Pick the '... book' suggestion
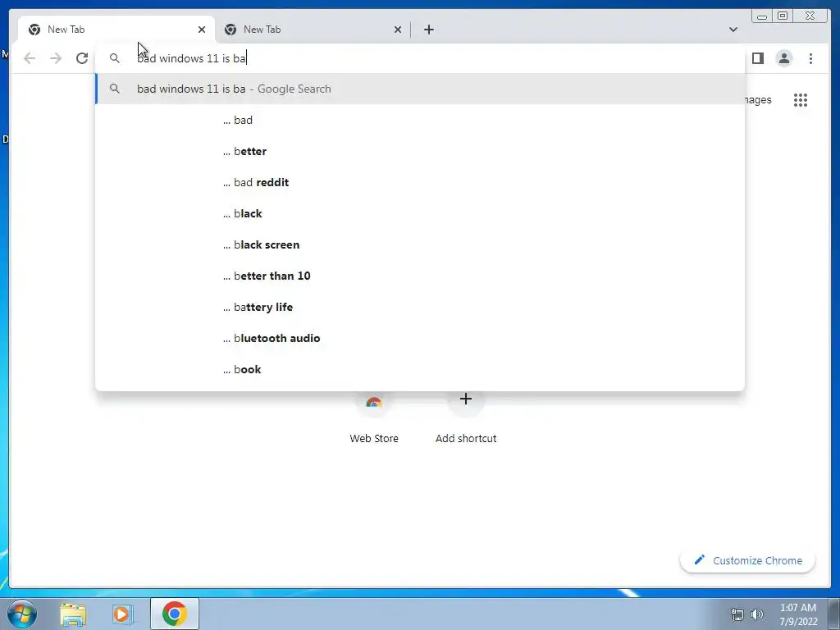The width and height of the screenshot is (840, 630). point(420,369)
